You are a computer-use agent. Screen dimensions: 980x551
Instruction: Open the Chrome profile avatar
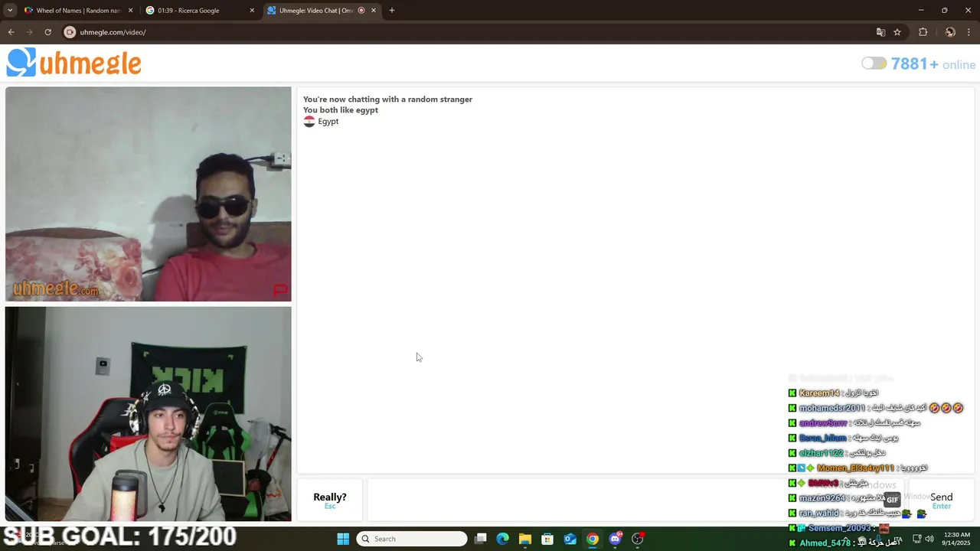point(950,32)
